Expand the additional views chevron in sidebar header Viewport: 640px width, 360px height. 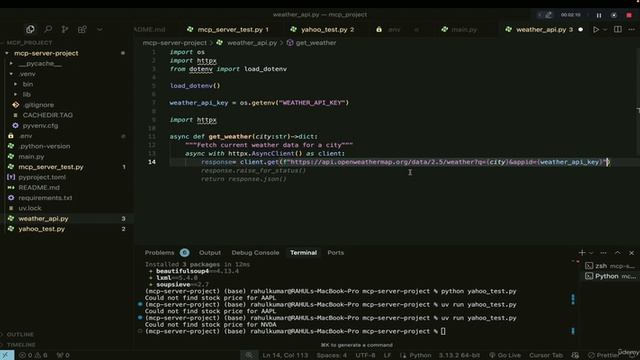[100, 29]
